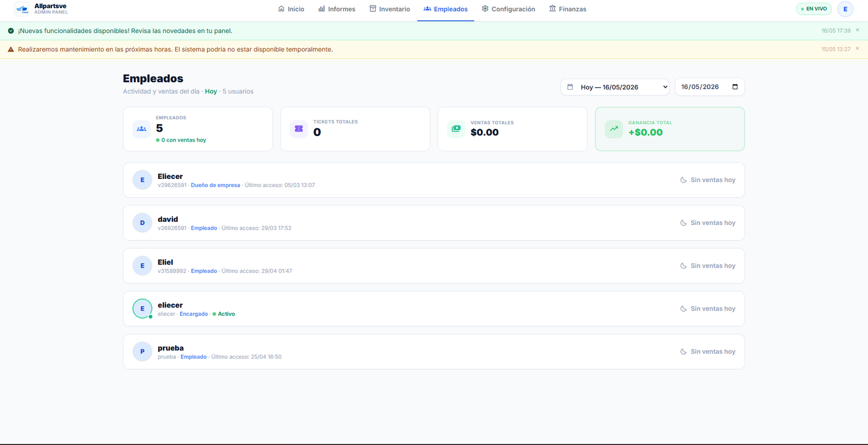The width and height of the screenshot is (868, 445).
Task: Click the Ganancia Total trend icon
Action: coord(614,129)
